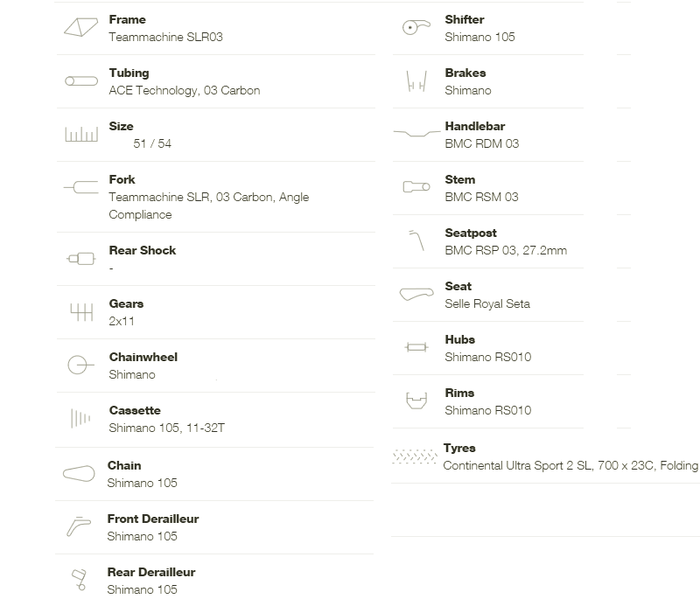Select the Selle Royal Seta seat text

pyautogui.click(x=487, y=304)
